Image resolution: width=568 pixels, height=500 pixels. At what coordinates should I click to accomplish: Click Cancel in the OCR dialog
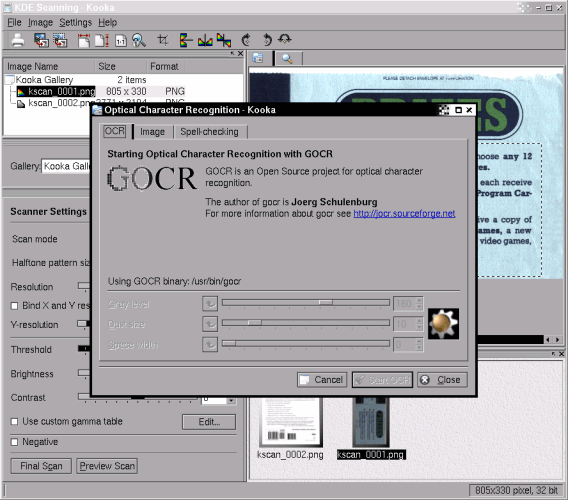(x=322, y=380)
